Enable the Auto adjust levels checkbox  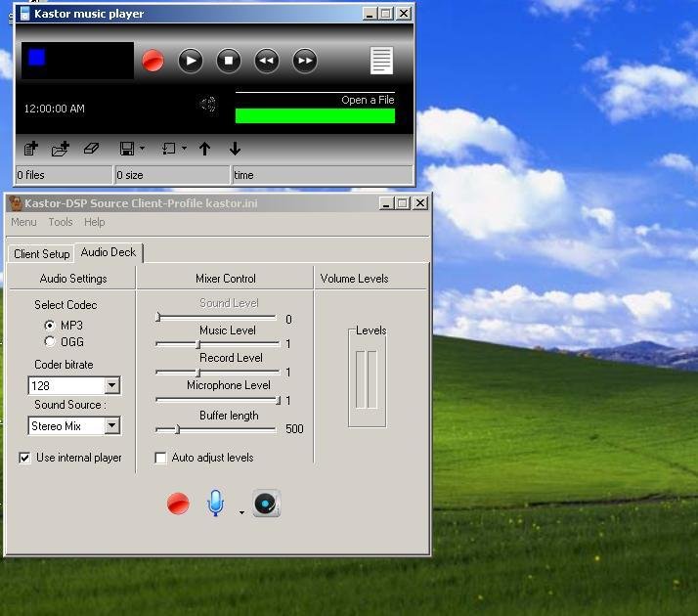[160, 458]
